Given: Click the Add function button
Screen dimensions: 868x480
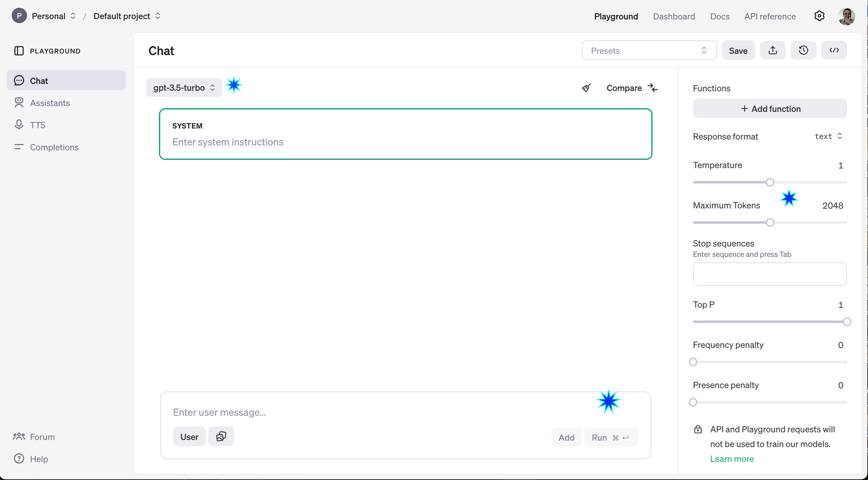Looking at the screenshot, I should coord(769,109).
